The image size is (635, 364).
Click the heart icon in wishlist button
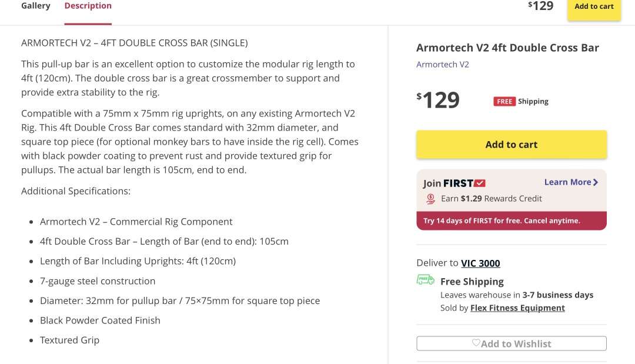[476, 343]
